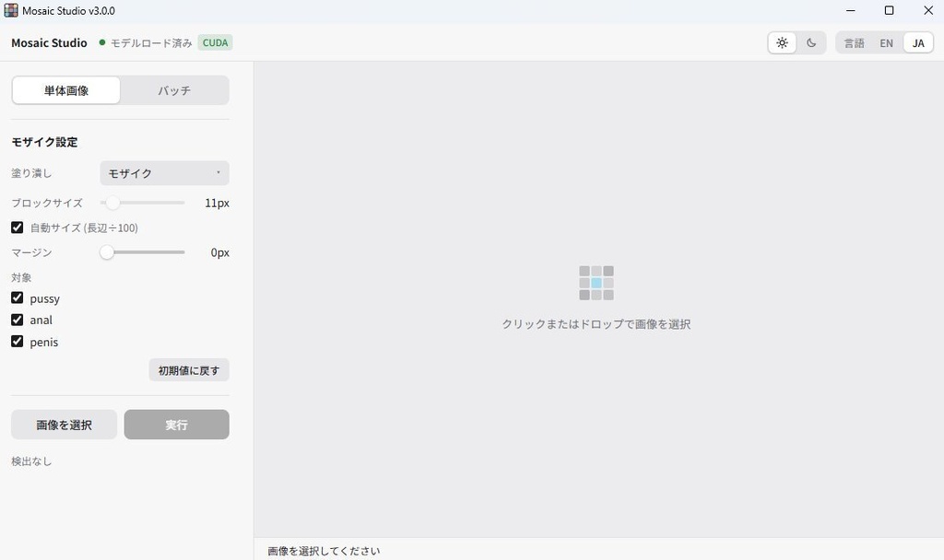
Task: Click the マージン slider handle
Action: [107, 252]
